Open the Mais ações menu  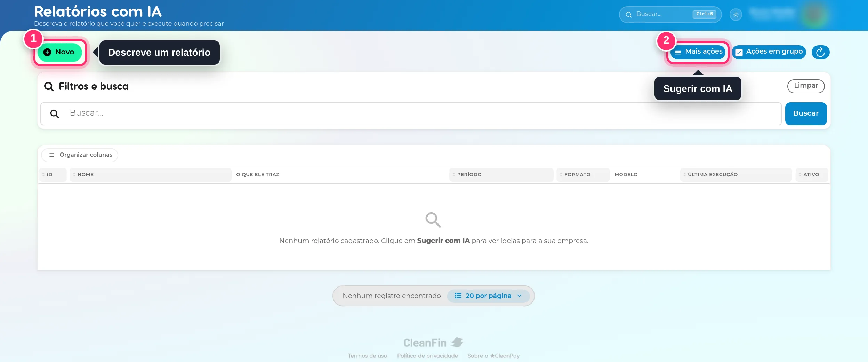(x=698, y=52)
